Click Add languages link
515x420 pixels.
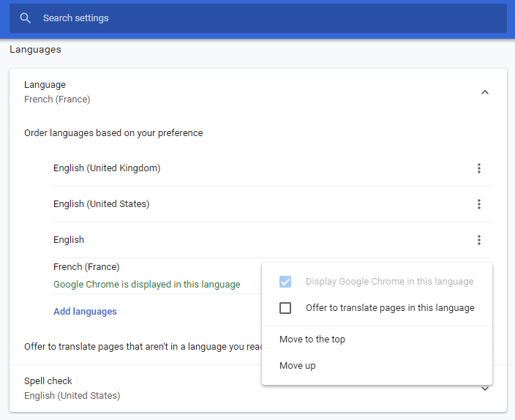click(x=85, y=312)
